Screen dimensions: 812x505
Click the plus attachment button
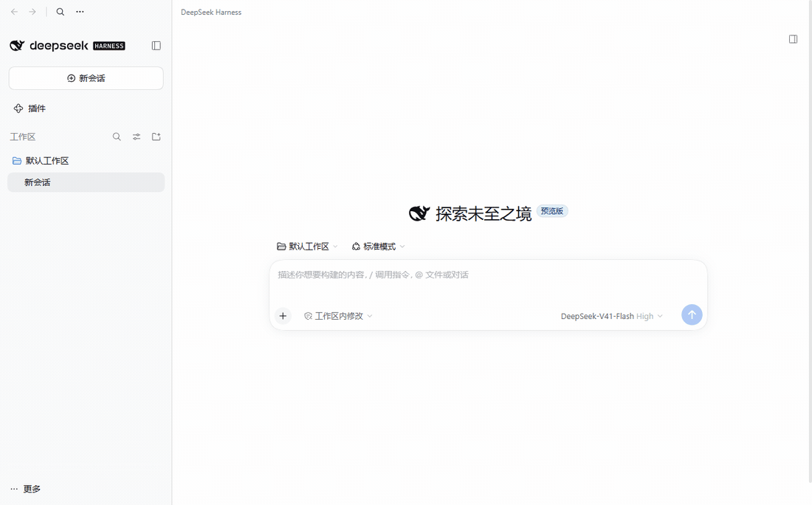point(283,316)
